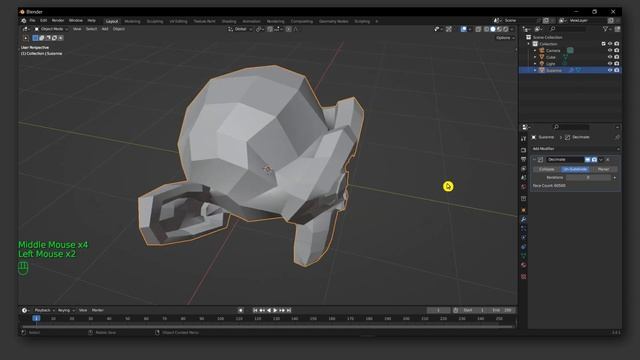Jump to the timeline end frame button
The image size is (640, 360).
point(289,310)
